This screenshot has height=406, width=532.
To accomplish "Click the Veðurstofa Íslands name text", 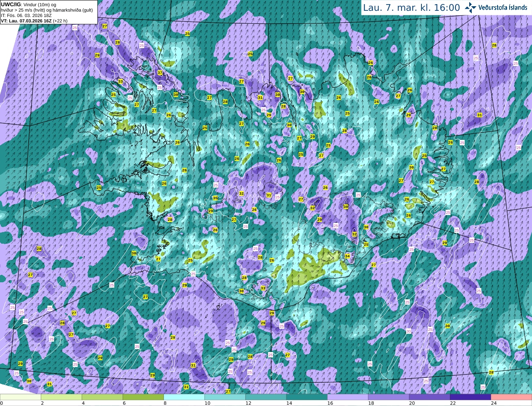I will (503, 7).
